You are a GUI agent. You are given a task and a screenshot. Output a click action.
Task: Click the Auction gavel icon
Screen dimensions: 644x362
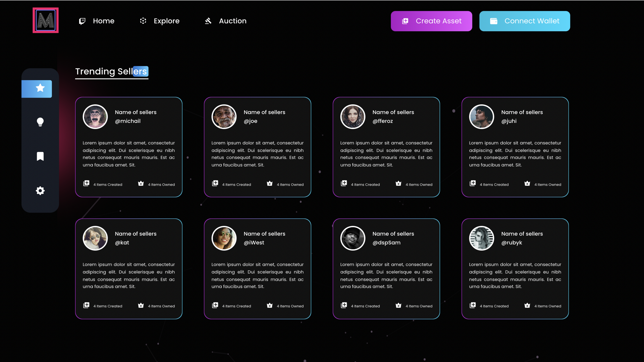coord(208,21)
